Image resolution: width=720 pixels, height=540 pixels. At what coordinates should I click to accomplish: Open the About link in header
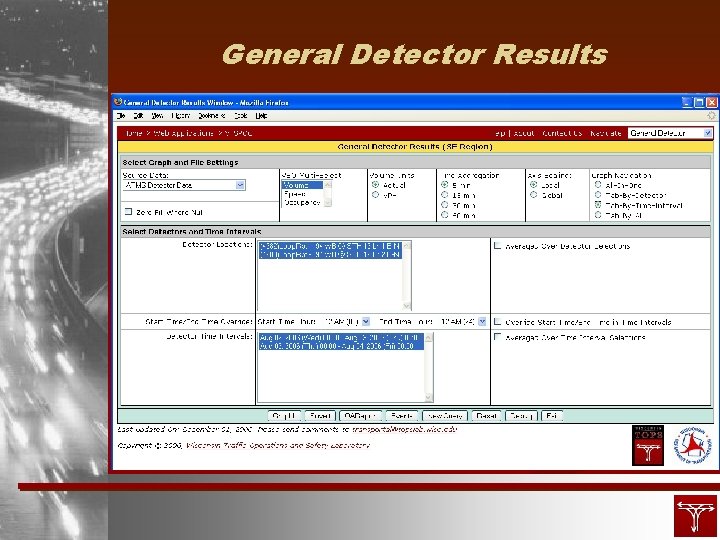pos(524,133)
